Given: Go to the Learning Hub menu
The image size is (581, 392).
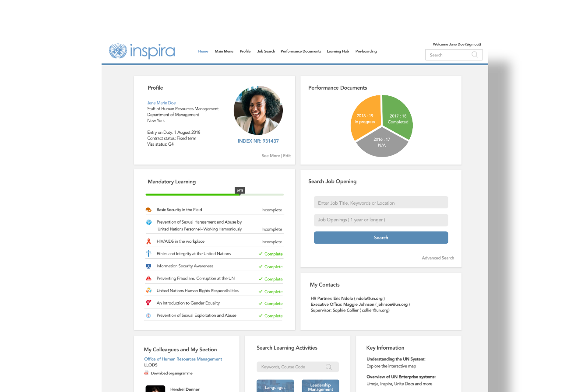Looking at the screenshot, I should click(x=338, y=51).
